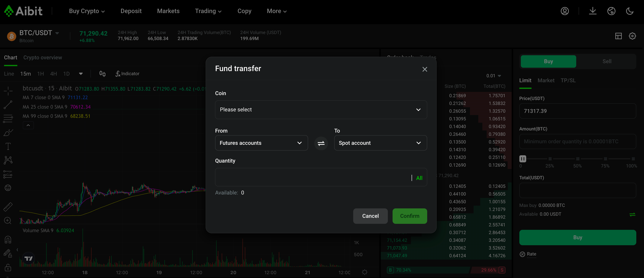Viewport: 644px width, 278px height.
Task: Open the language globe icon
Action: pos(611,11)
